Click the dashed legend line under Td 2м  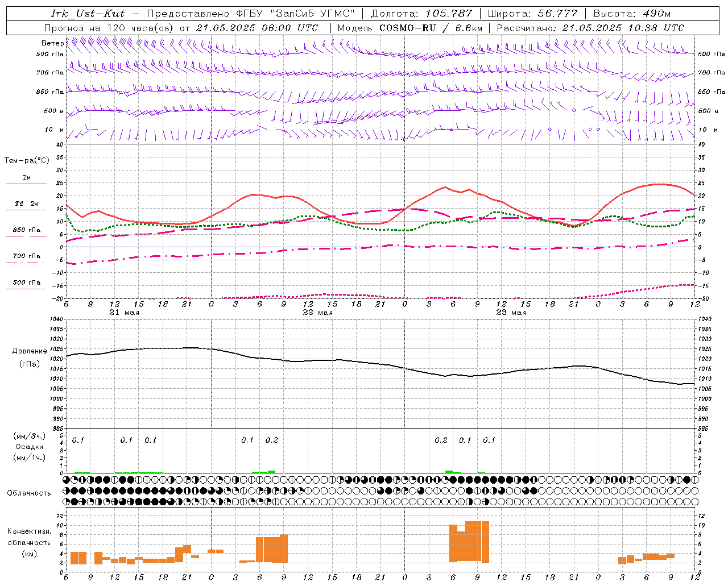pyautogui.click(x=25, y=210)
